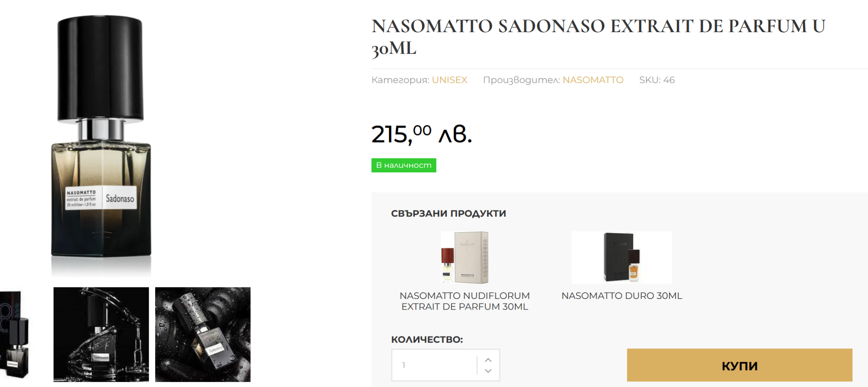Click the КУПИ buy button

click(x=739, y=365)
